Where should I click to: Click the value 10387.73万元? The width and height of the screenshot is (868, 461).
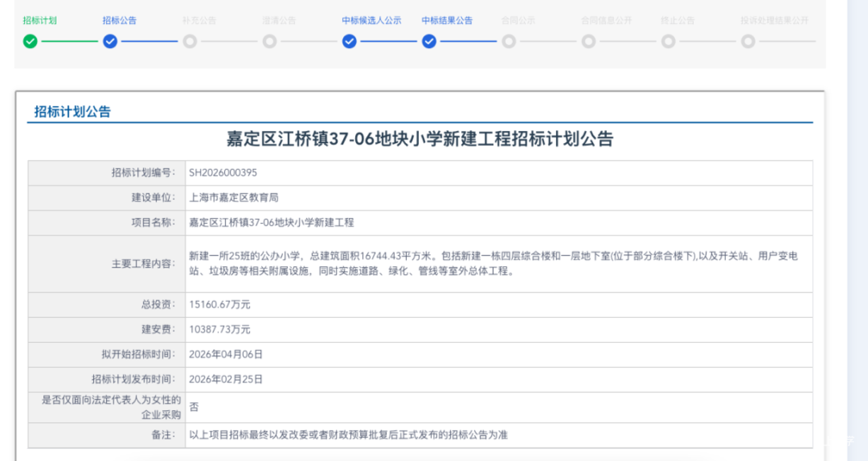(x=220, y=329)
